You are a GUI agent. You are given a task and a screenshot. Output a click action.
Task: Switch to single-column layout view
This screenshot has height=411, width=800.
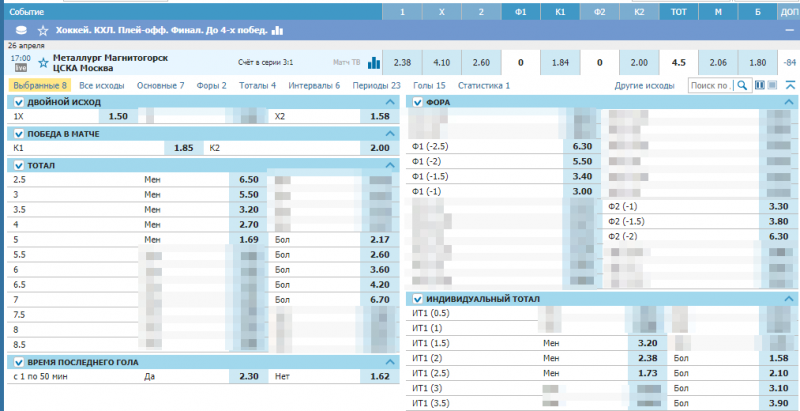pyautogui.click(x=773, y=86)
